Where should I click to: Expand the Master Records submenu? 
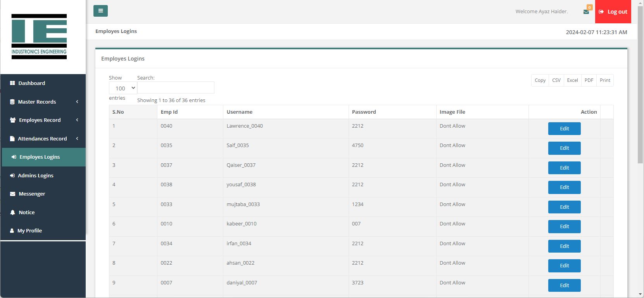pyautogui.click(x=43, y=102)
